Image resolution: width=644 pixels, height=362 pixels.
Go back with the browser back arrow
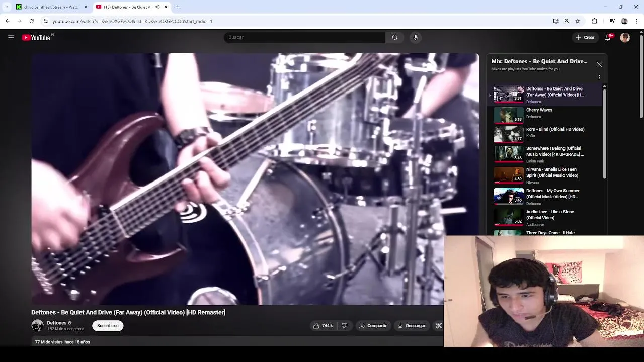7,21
